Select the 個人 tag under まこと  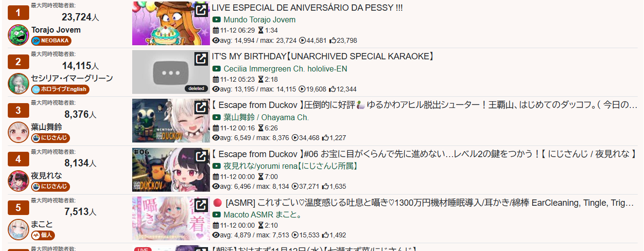coord(43,235)
